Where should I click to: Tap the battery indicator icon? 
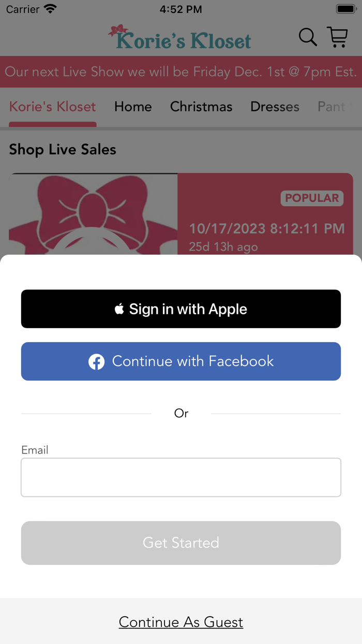346,9
